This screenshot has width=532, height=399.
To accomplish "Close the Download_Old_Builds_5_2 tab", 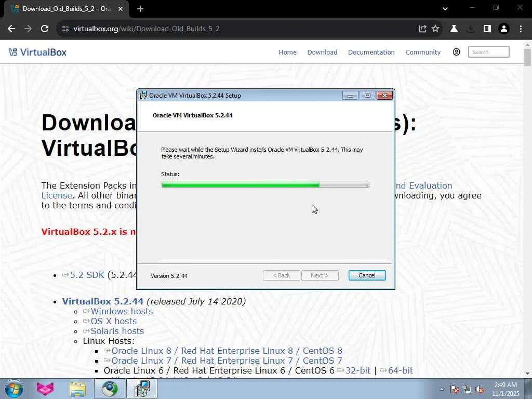I will coord(121,9).
